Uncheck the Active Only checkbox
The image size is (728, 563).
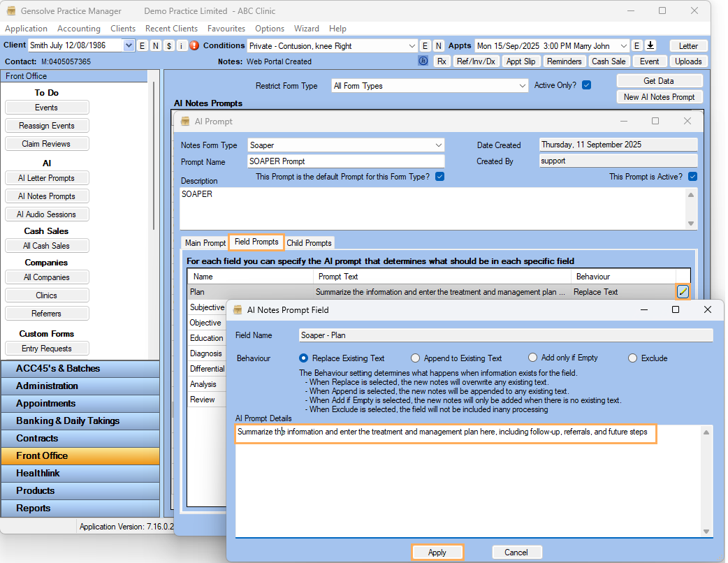tap(587, 85)
